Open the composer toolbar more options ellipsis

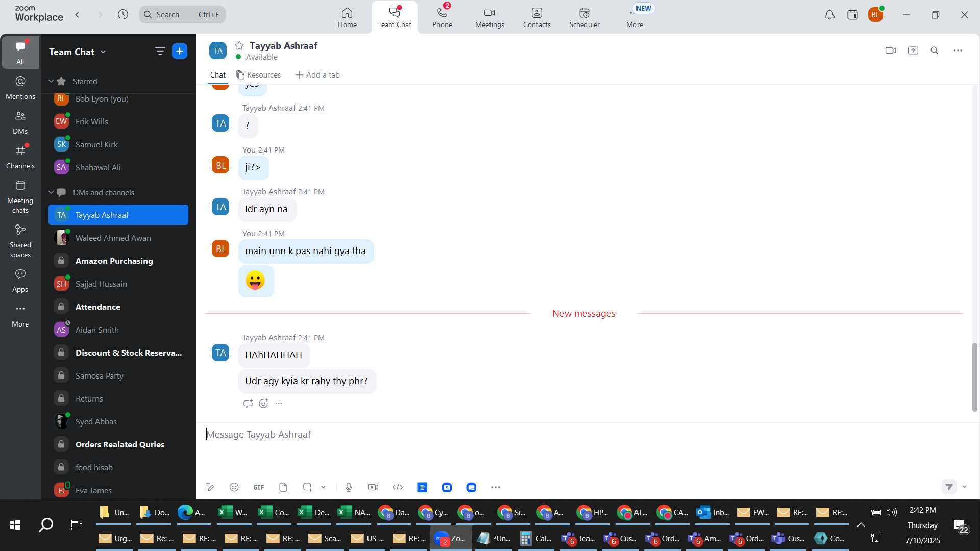(x=496, y=487)
